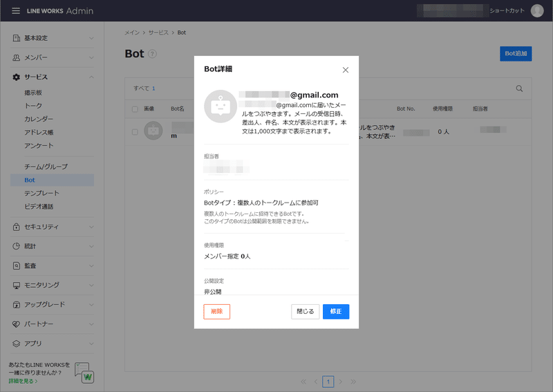Viewport: 553px width, 392px height.
Task: Click the 詳細を見る link
Action: tap(23, 381)
